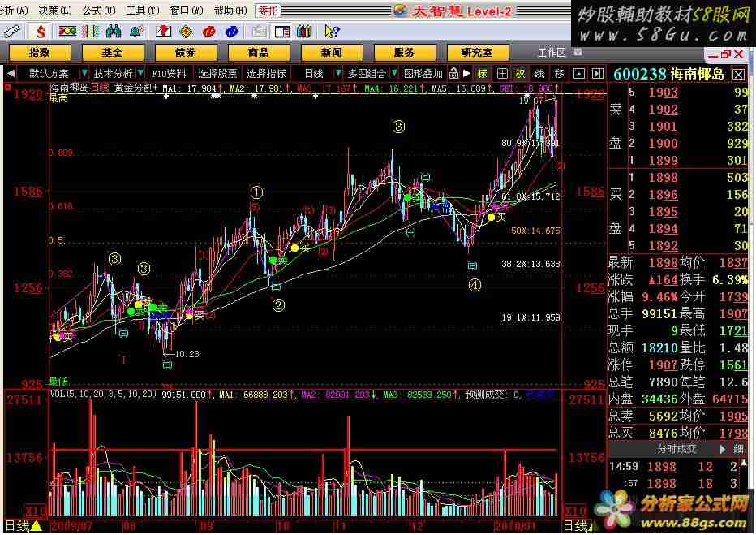This screenshot has width=756, height=535.
Task: Toggle the 标 marker button
Action: coord(482,73)
